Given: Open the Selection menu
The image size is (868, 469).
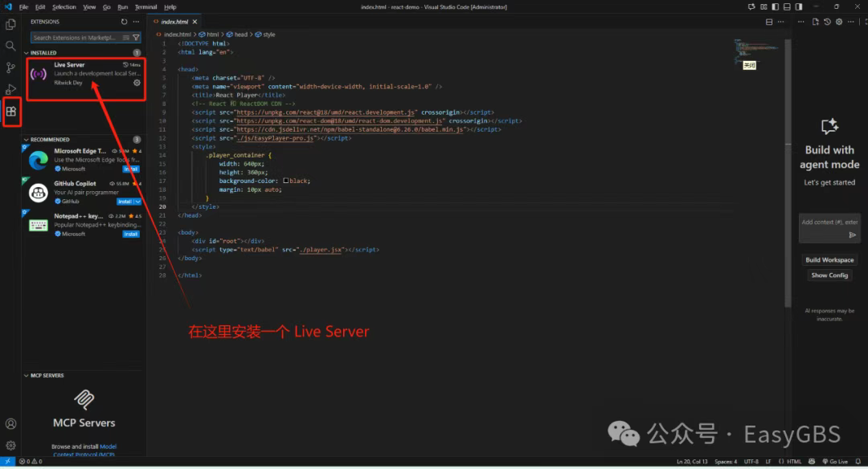Looking at the screenshot, I should pyautogui.click(x=64, y=7).
